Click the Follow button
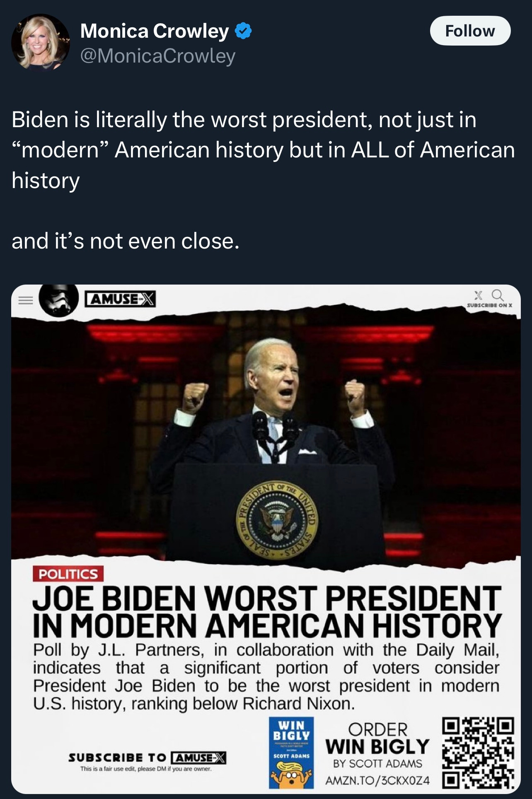Image resolution: width=532 pixels, height=799 pixels. (x=470, y=31)
